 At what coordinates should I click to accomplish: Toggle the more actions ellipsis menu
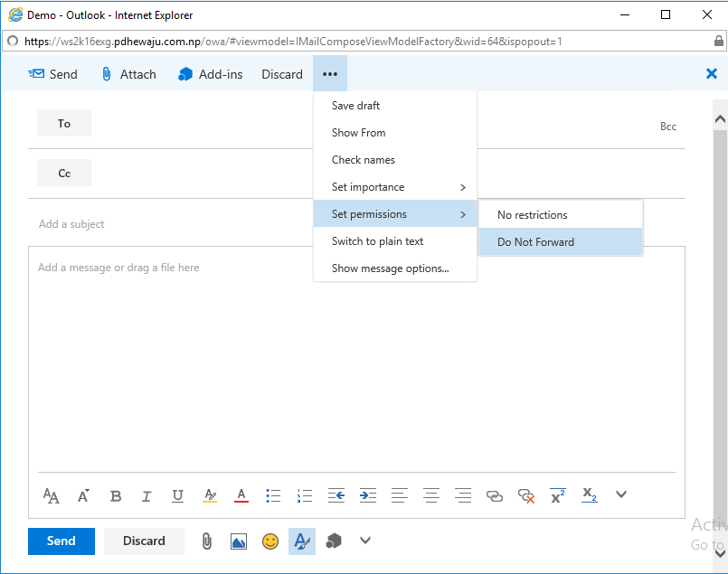330,74
